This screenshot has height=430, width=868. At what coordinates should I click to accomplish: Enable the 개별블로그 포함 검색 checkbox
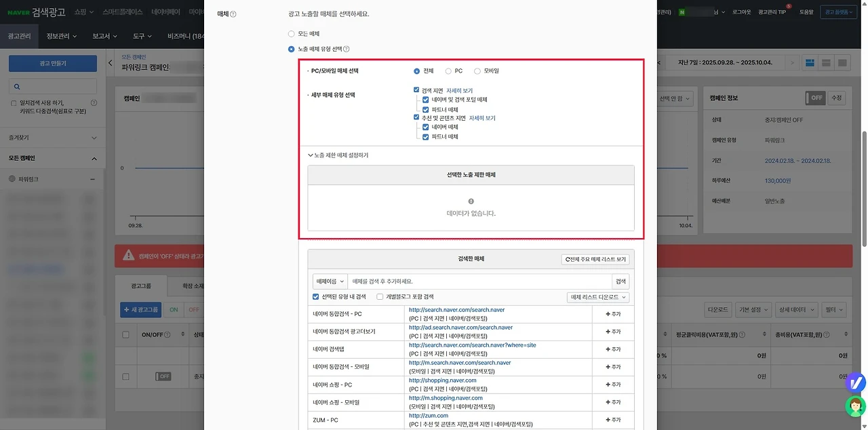380,296
